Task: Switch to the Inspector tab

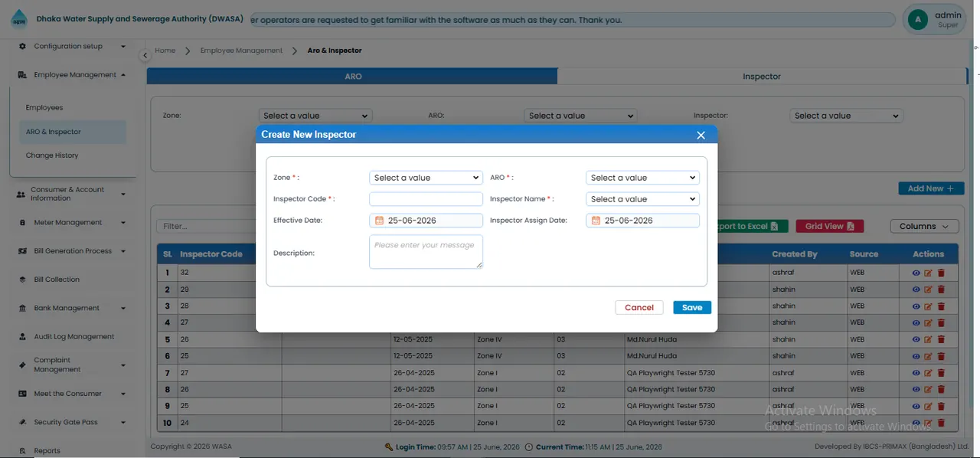Action: (762, 77)
